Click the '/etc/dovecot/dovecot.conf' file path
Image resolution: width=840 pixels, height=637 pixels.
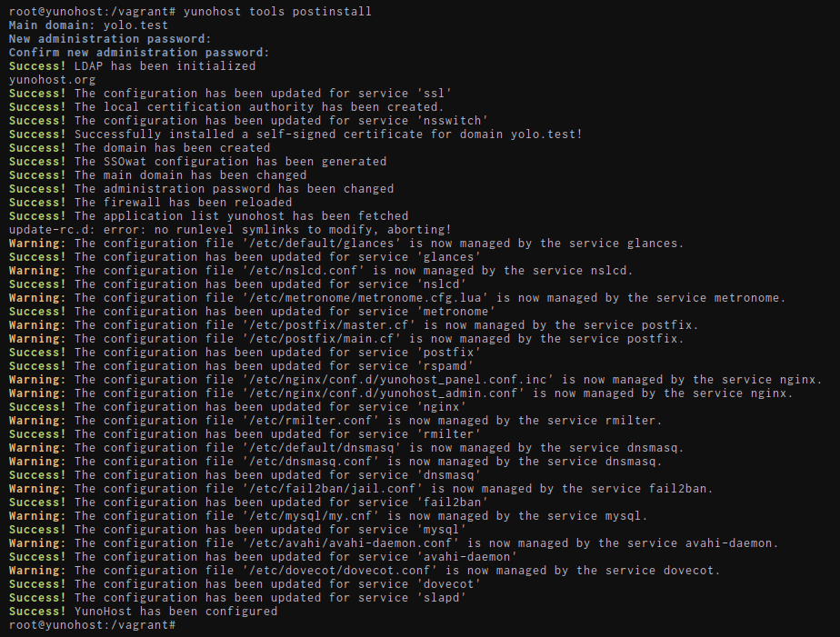click(x=342, y=570)
